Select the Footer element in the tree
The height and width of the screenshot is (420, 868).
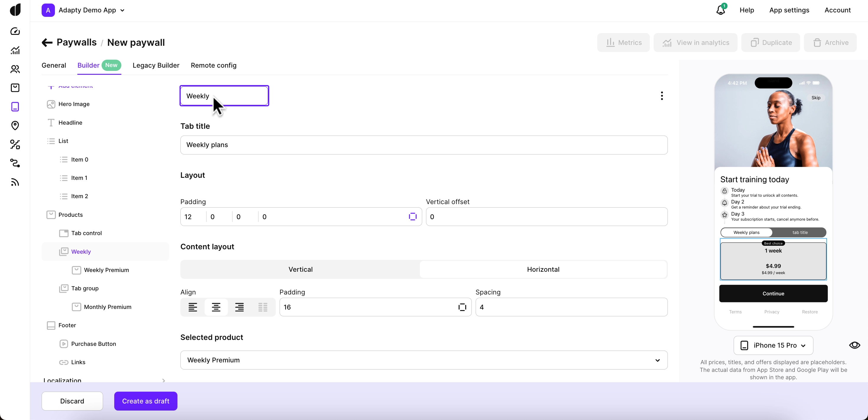point(67,325)
